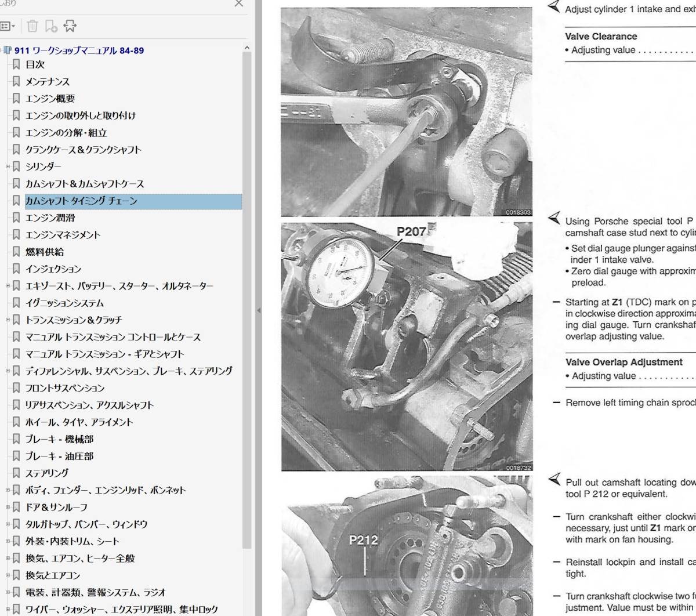Screen dimensions: 696x616
Task: Open ホイール、タイヤ、アライメント bookmark
Action: click(79, 422)
